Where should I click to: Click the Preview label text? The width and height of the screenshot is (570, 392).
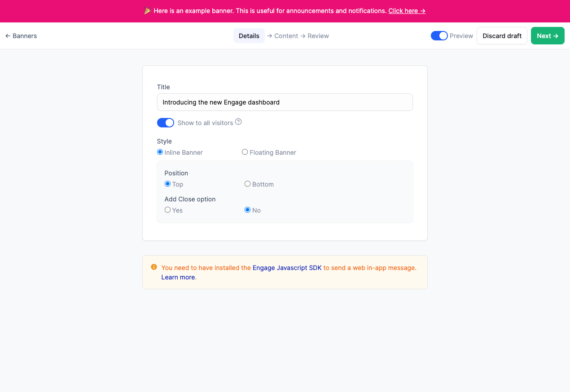461,36
